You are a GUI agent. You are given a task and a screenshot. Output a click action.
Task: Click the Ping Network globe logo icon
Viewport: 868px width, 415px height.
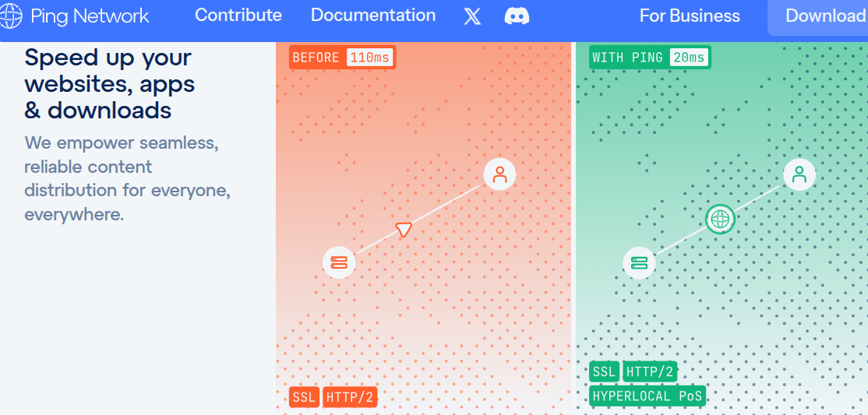10,16
